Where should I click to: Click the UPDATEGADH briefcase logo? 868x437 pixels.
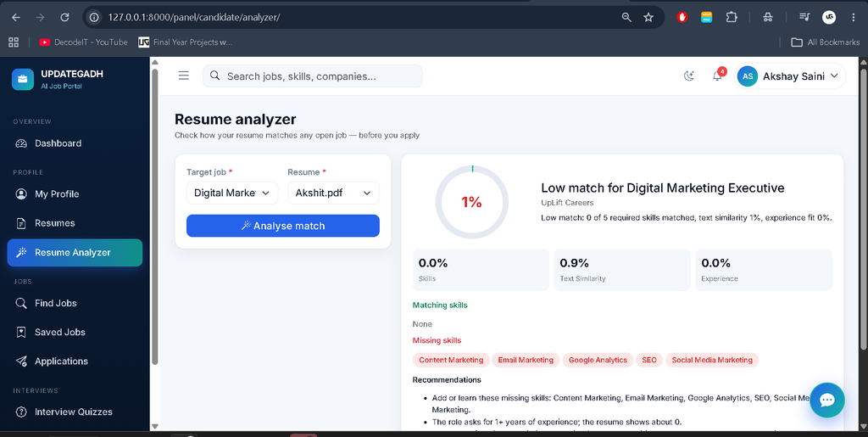point(23,79)
